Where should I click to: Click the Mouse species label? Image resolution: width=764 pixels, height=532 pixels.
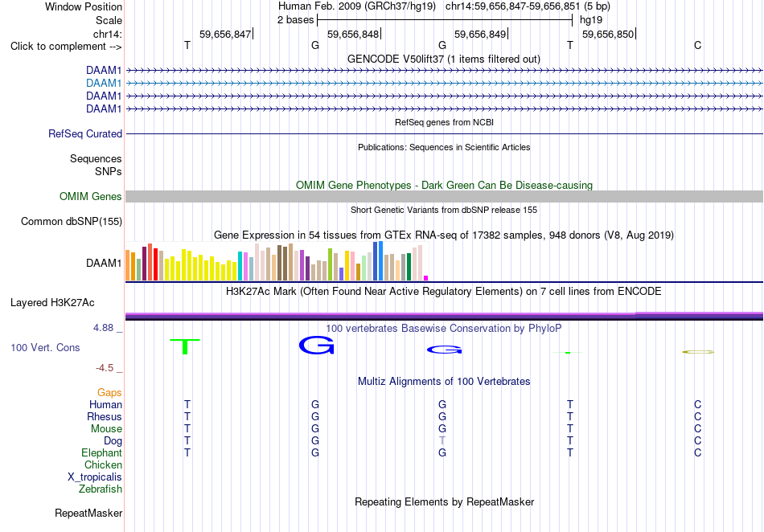[x=106, y=429]
